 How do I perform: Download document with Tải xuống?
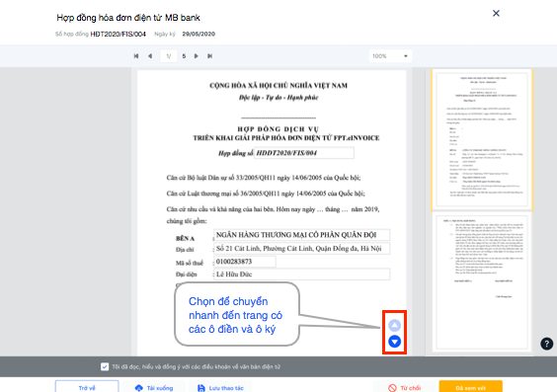tap(154, 387)
